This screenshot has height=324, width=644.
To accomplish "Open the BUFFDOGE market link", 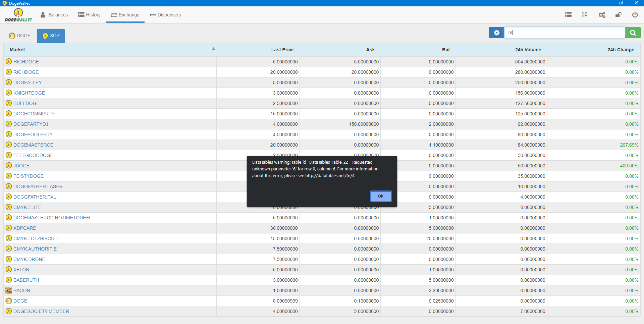I will pos(26,103).
